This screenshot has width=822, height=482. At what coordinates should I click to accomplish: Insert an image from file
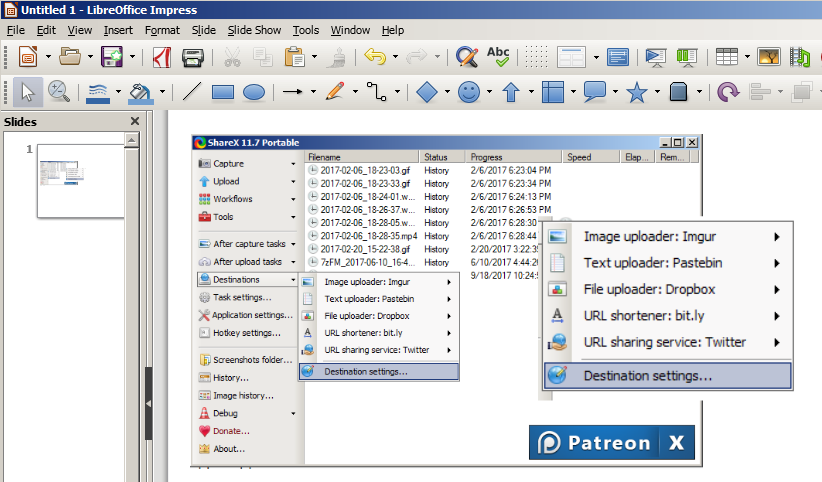tap(769, 57)
